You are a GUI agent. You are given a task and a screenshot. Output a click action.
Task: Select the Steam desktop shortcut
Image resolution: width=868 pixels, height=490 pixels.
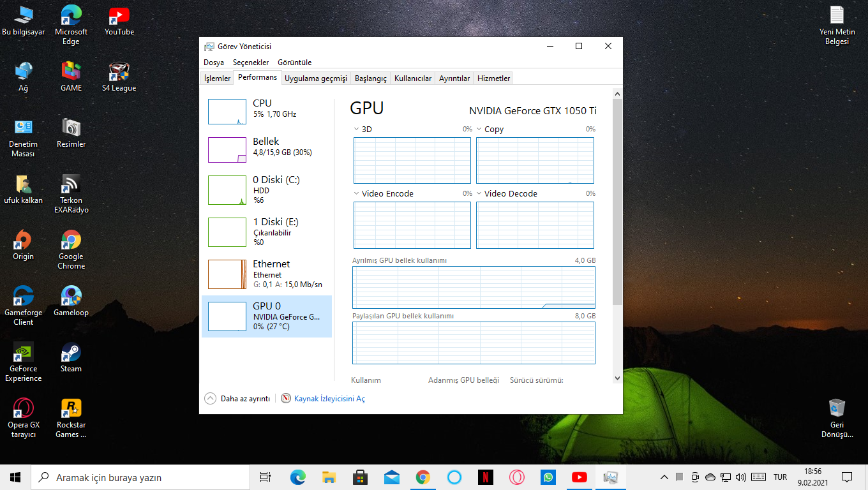click(71, 358)
